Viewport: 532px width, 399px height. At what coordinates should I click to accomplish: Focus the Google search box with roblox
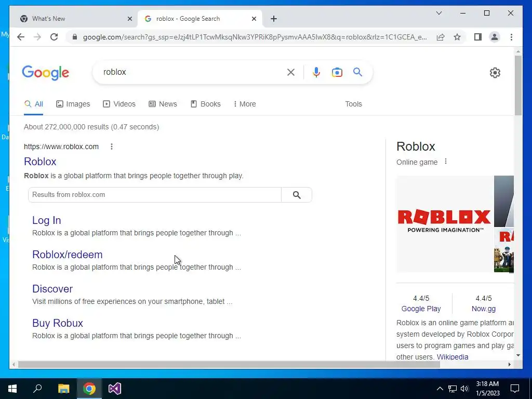[193, 72]
